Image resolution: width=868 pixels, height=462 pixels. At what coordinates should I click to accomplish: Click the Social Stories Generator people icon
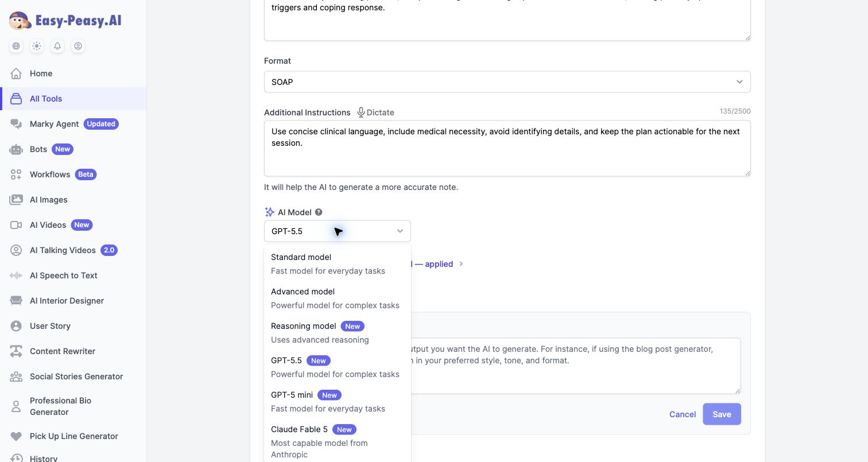pyautogui.click(x=16, y=376)
